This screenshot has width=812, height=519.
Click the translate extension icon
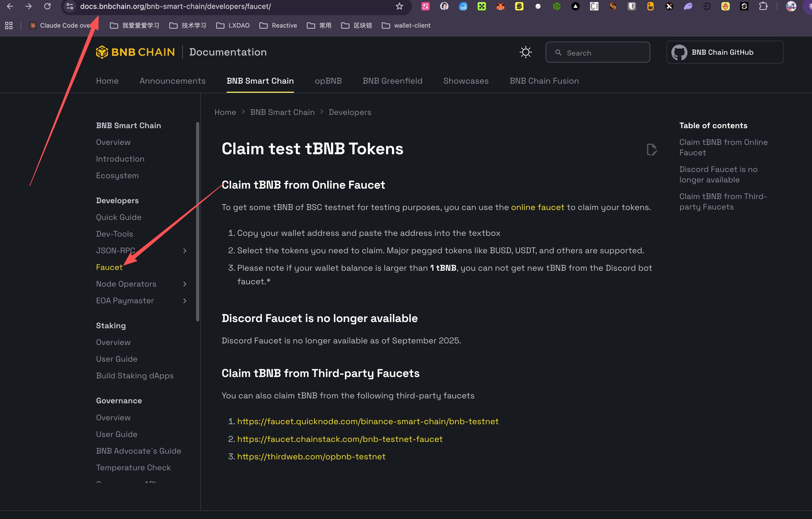tap(426, 7)
